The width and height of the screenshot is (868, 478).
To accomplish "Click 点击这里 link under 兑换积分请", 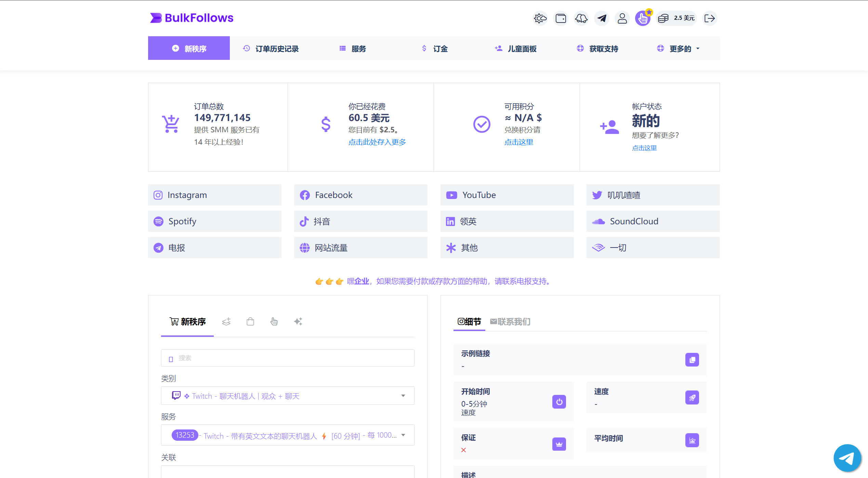I will click(519, 142).
